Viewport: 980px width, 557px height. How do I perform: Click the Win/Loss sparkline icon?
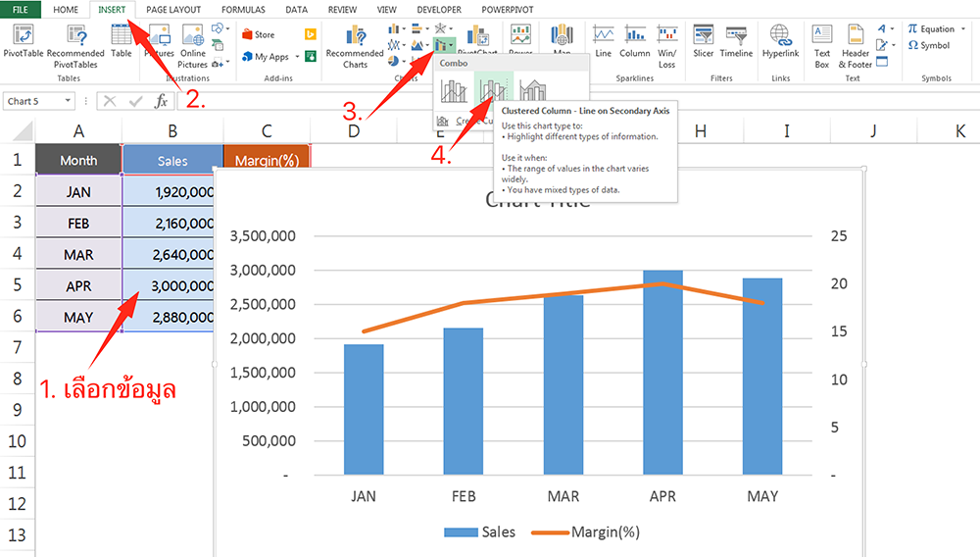point(667,44)
